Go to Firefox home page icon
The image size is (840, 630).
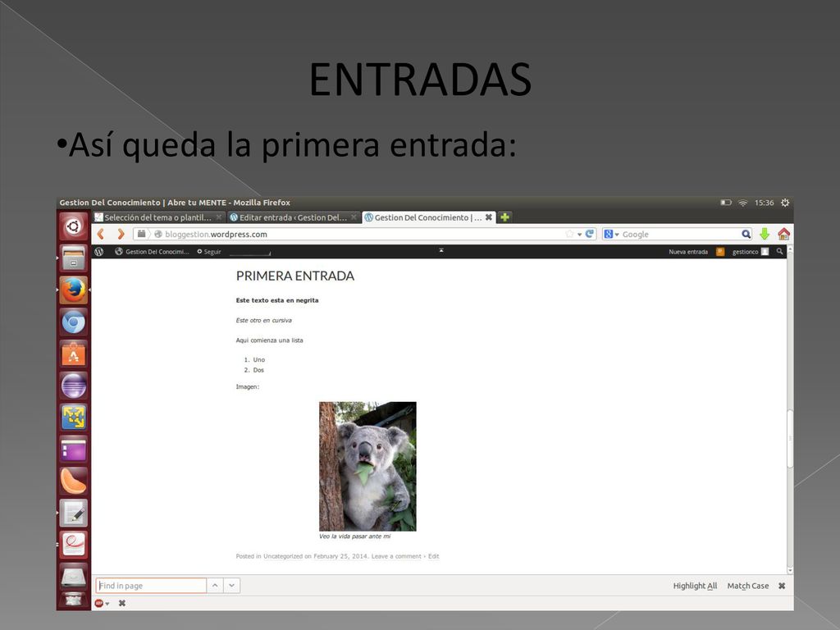pos(783,234)
